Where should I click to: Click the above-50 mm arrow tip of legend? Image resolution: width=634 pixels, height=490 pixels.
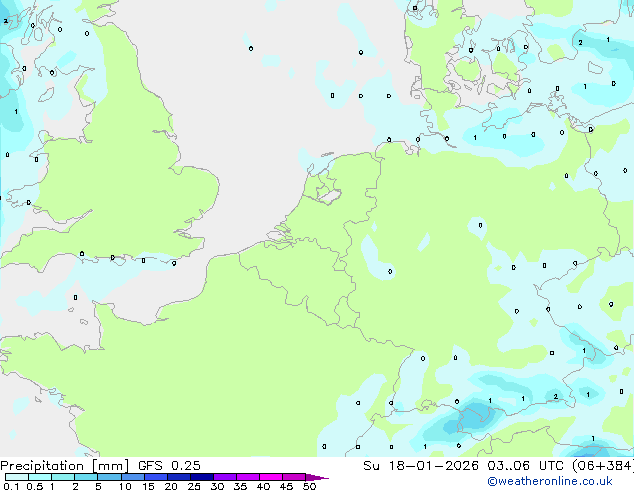pos(317,477)
